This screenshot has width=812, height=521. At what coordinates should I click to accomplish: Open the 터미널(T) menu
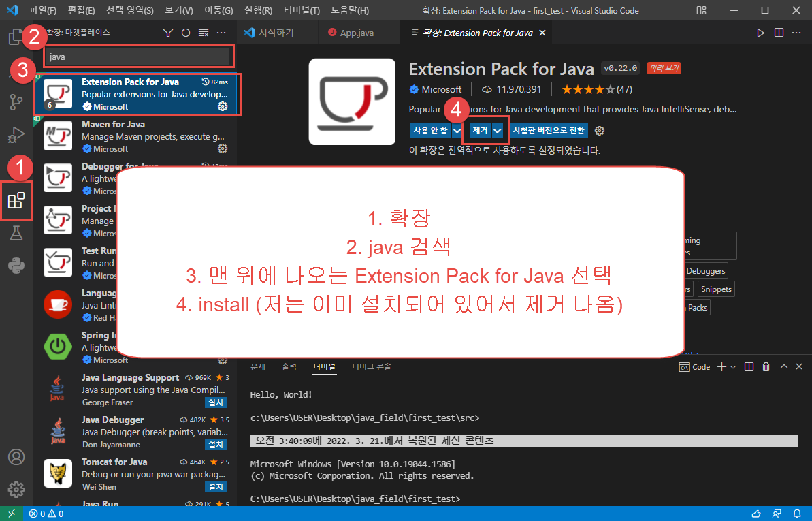(x=302, y=10)
